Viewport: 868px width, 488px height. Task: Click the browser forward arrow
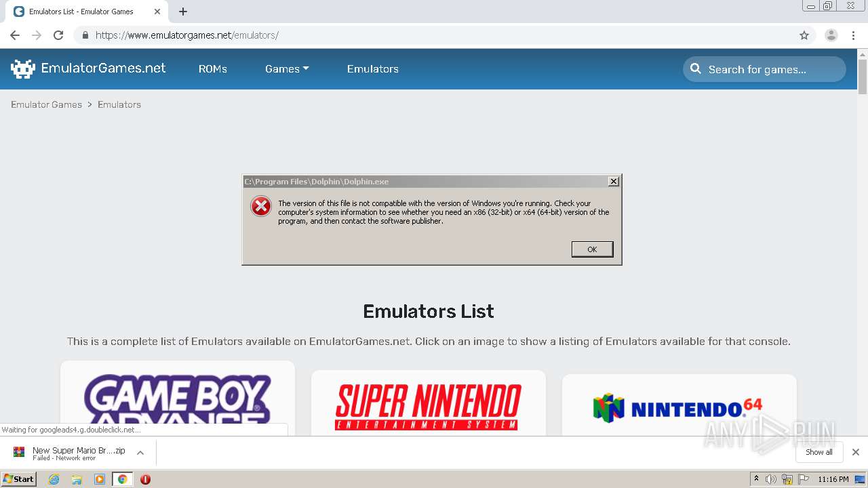click(x=37, y=35)
